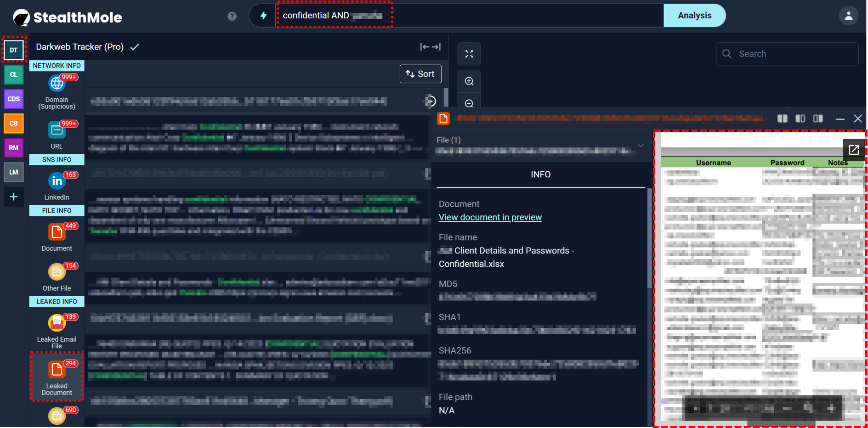This screenshot has width=868, height=428.
Task: Select the CL module icon
Action: [x=14, y=74]
